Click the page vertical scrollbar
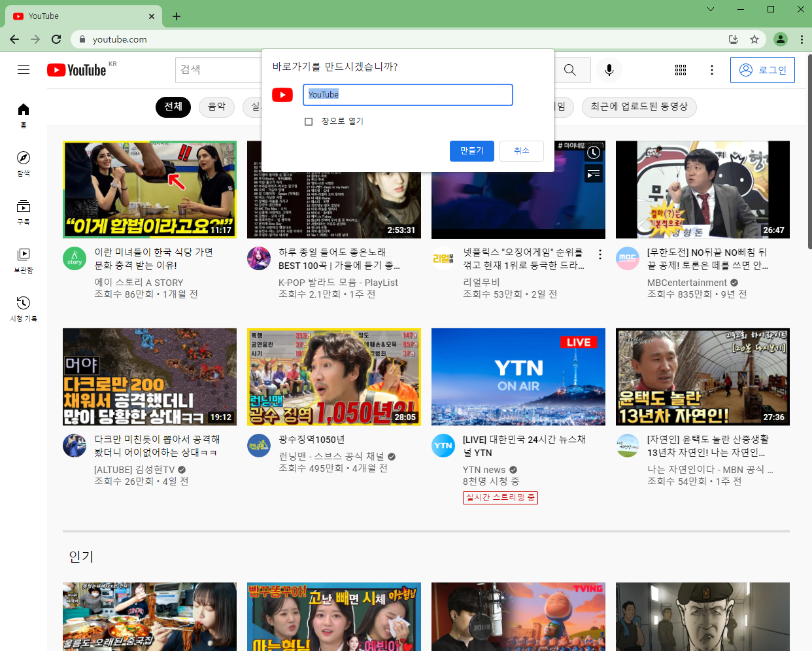Image resolution: width=812 pixels, height=651 pixels. point(809,150)
